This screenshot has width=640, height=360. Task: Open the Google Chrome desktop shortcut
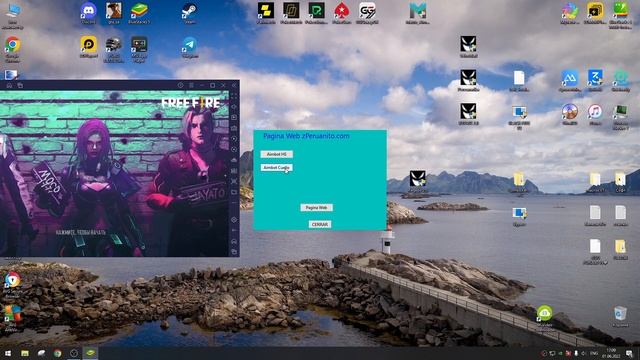[13, 49]
